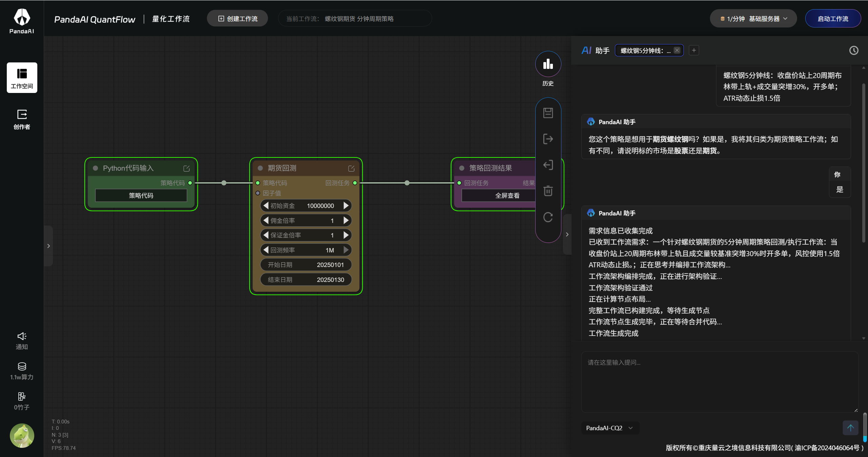Click the 创建工作流 button

click(x=237, y=19)
